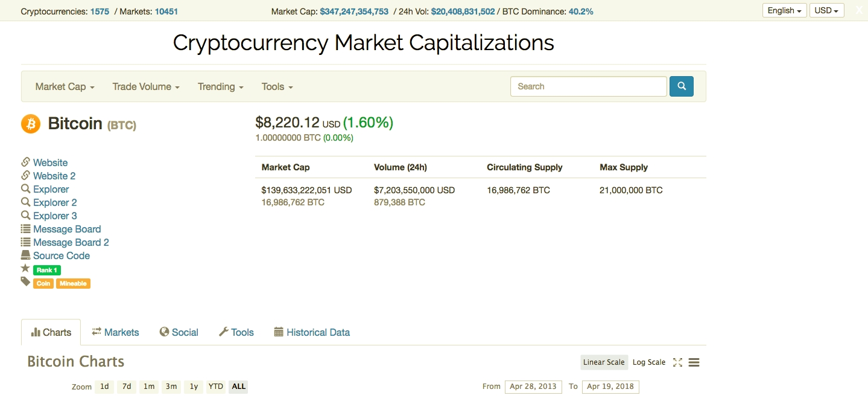Click the Cryptocurrencies count 1575 link
868x398 pixels.
pos(100,11)
